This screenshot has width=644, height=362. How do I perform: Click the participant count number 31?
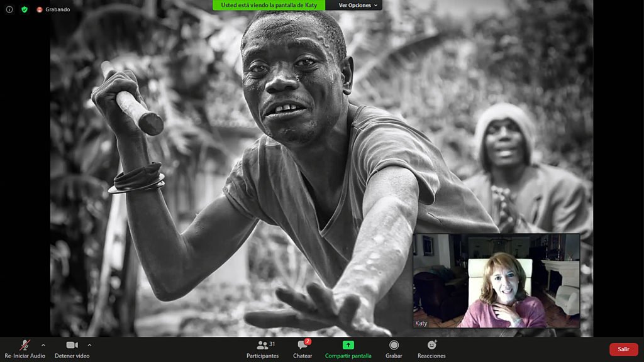coord(272,344)
